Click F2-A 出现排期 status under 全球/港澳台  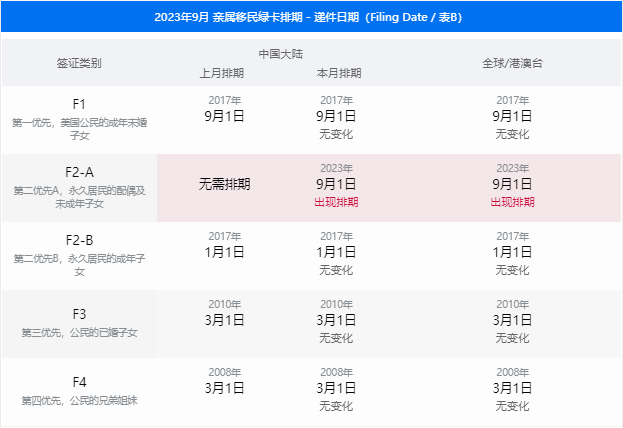(512, 202)
